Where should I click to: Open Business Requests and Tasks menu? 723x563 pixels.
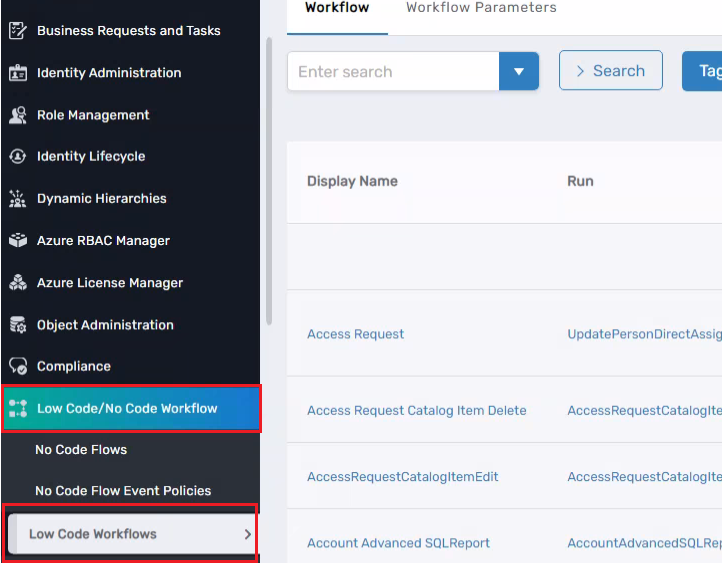point(130,30)
